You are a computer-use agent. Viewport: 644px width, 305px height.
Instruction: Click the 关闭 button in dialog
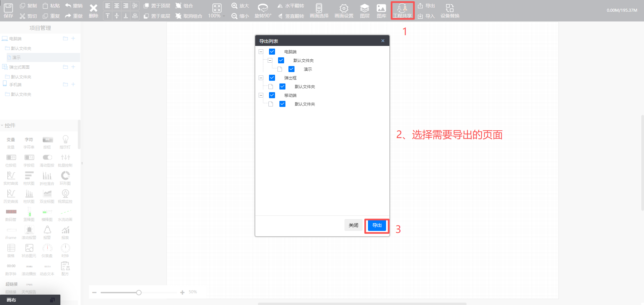pos(353,225)
